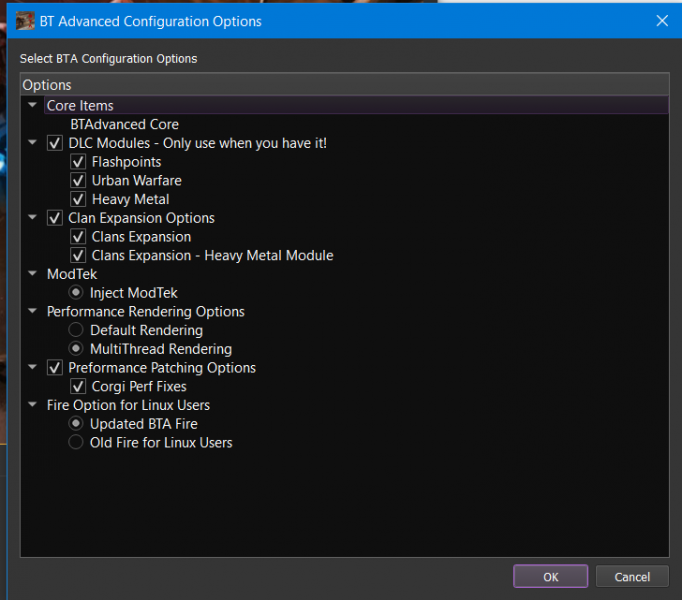The height and width of the screenshot is (600, 682).
Task: Select the Inject ModTek radio option
Action: tap(76, 293)
